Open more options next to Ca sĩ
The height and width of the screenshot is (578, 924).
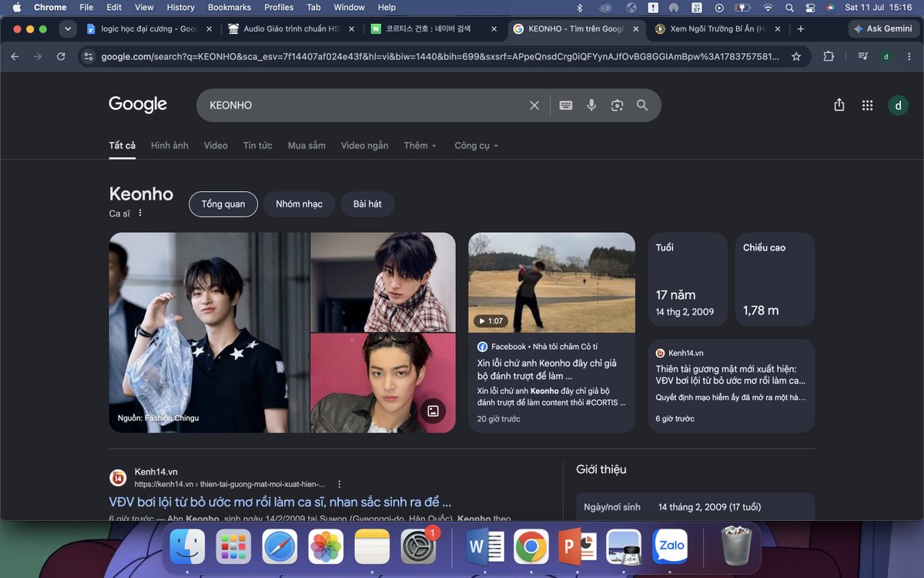(140, 213)
